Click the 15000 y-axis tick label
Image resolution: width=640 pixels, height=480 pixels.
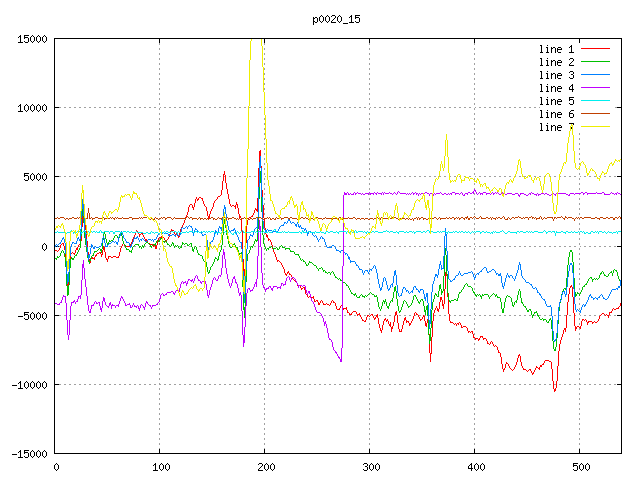30,39
